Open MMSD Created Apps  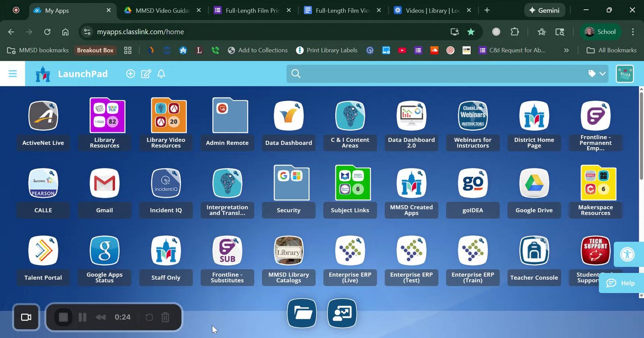[411, 183]
